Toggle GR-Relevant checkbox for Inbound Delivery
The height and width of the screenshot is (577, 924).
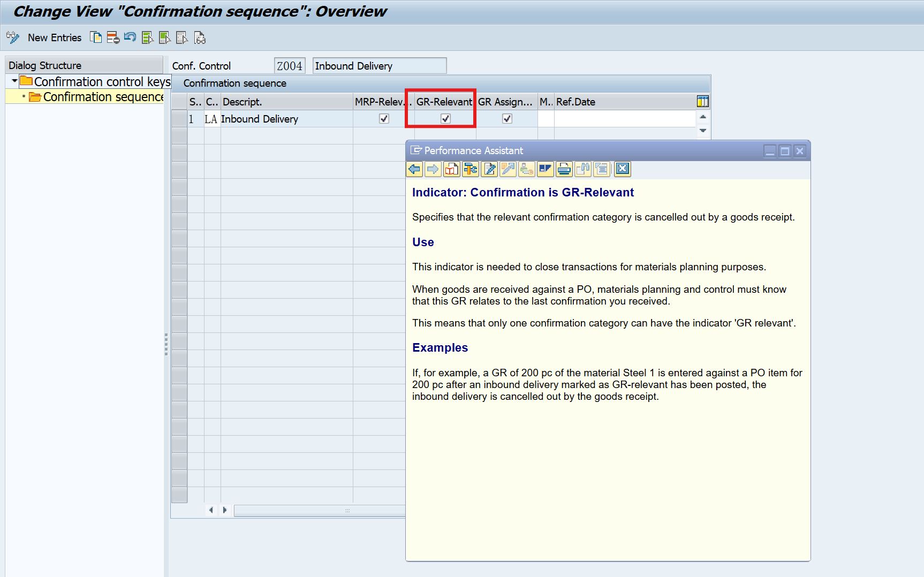tap(445, 119)
